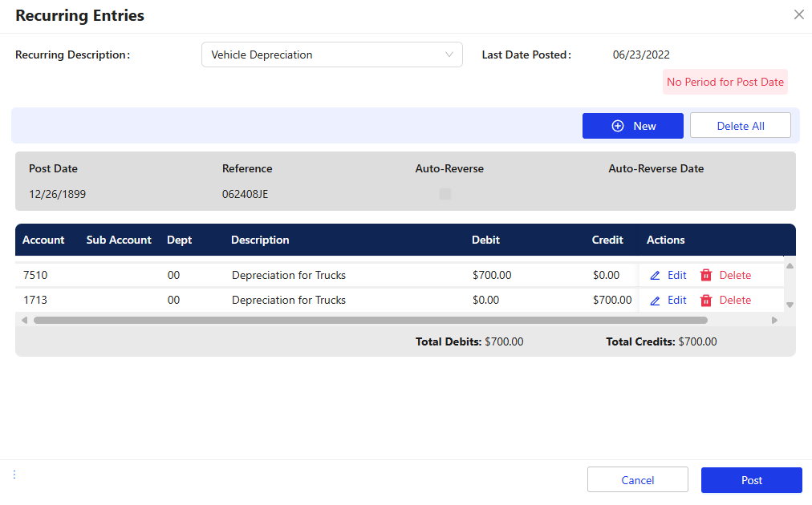Click the pencil icon for account 1713
The height and width of the screenshot is (505, 812).
[x=655, y=300]
